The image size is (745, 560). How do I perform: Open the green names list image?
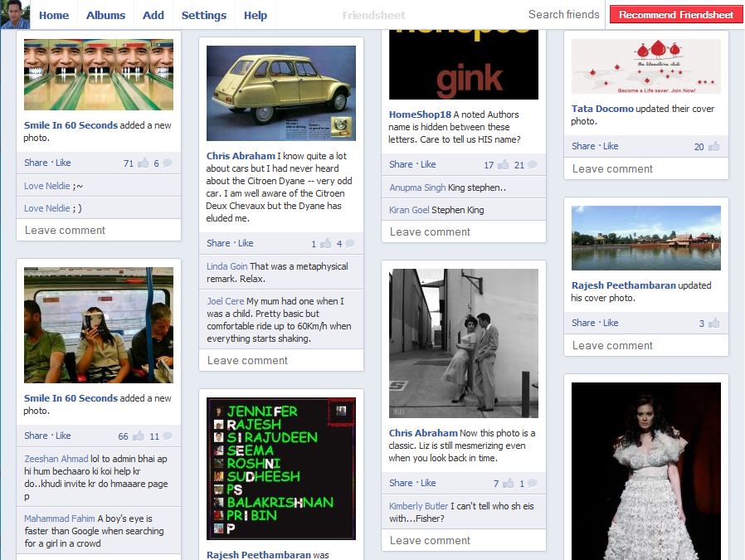click(281, 469)
